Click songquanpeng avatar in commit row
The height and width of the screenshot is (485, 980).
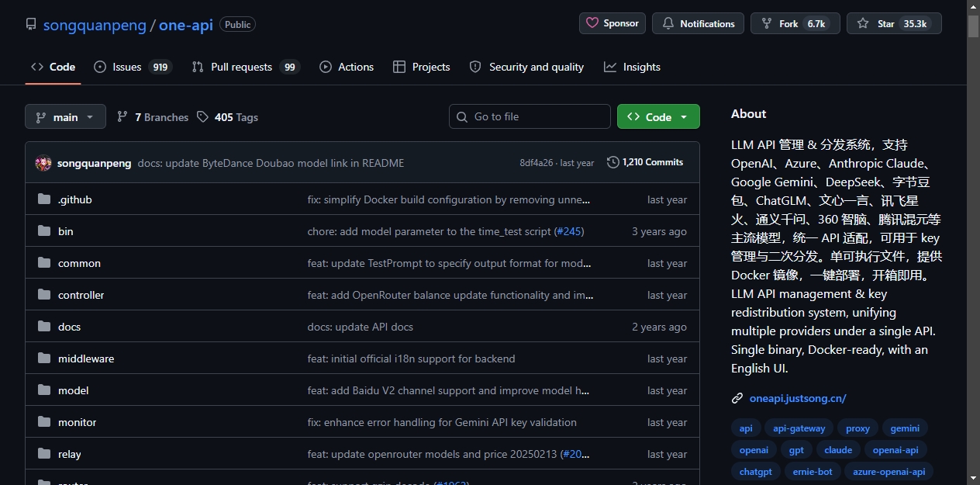pyautogui.click(x=43, y=163)
